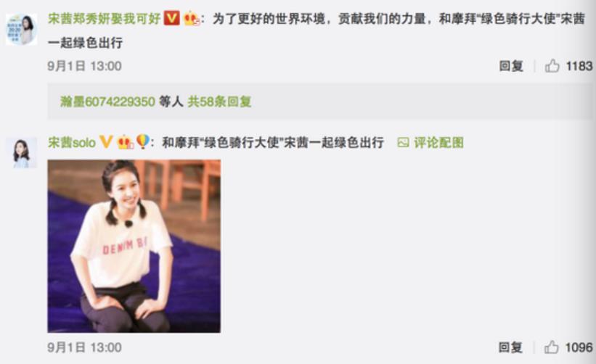Open the avatar of 宋茜郑秀妍娶我可好
The image size is (596, 364).
coord(21,29)
